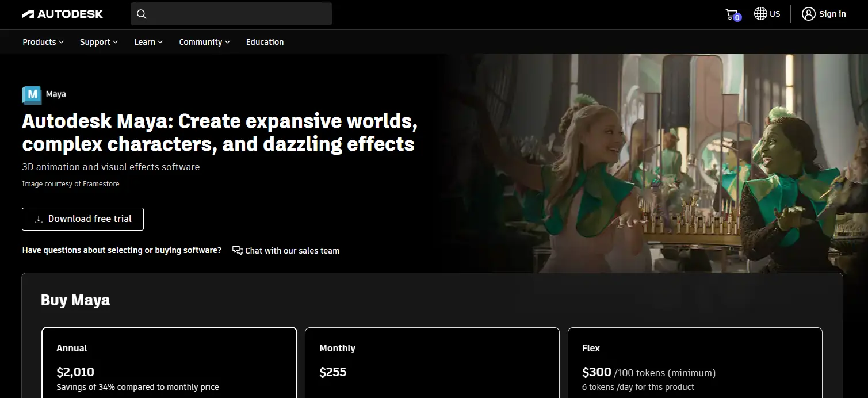Image resolution: width=868 pixels, height=398 pixels.
Task: Click the user profile icon
Action: (809, 14)
